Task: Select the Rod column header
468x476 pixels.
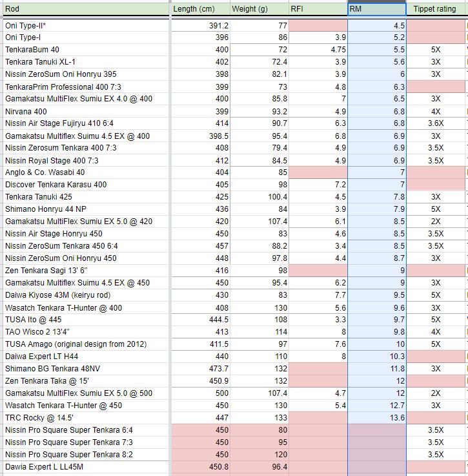Action: [86, 9]
